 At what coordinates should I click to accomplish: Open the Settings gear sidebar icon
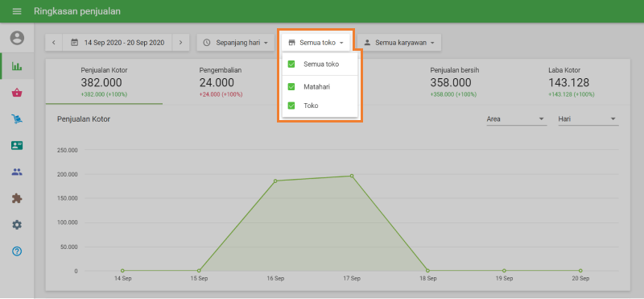pyautogui.click(x=17, y=225)
